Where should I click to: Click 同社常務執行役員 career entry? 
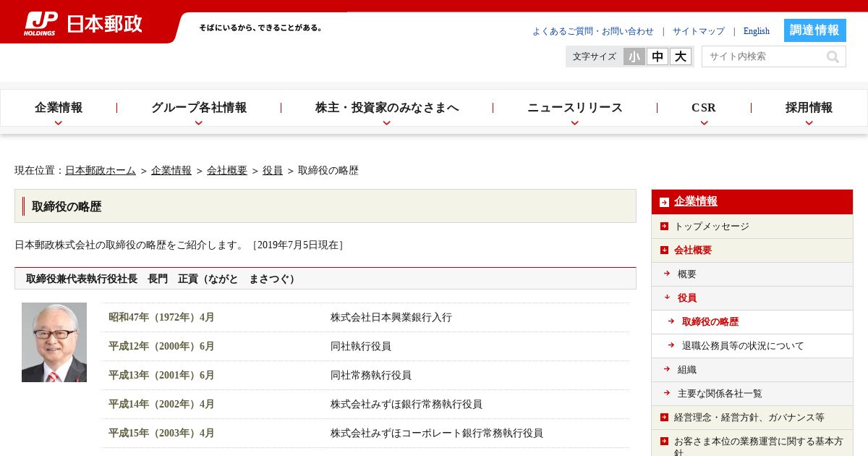pyautogui.click(x=371, y=376)
